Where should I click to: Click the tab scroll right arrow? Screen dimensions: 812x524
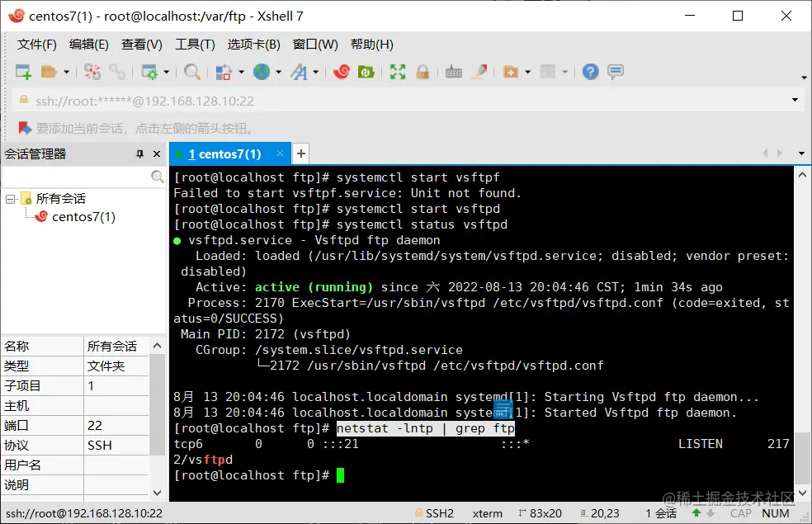[779, 153]
